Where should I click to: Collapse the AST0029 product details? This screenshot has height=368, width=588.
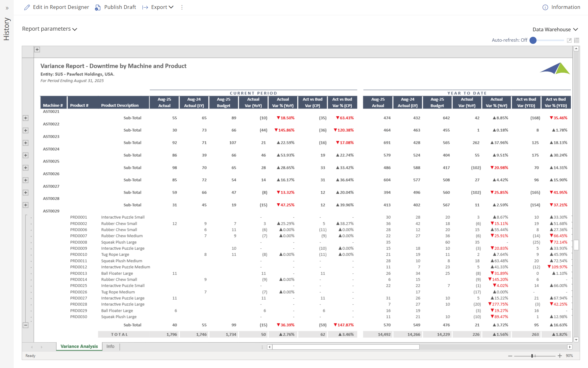click(x=26, y=325)
